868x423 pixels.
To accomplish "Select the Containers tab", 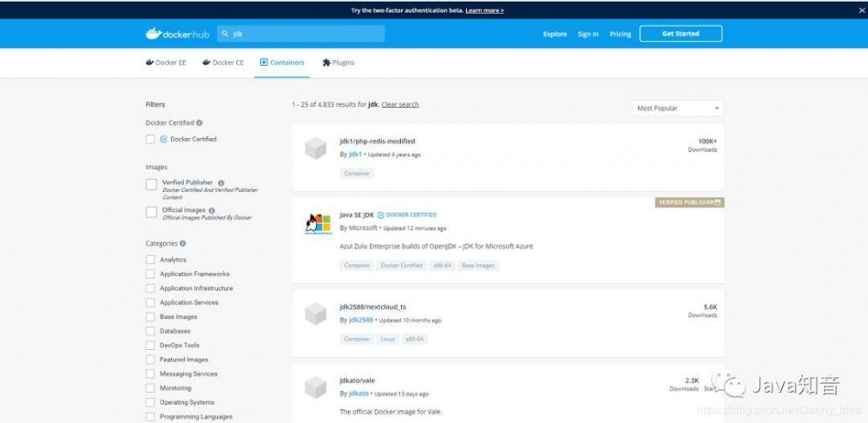I will click(x=282, y=63).
